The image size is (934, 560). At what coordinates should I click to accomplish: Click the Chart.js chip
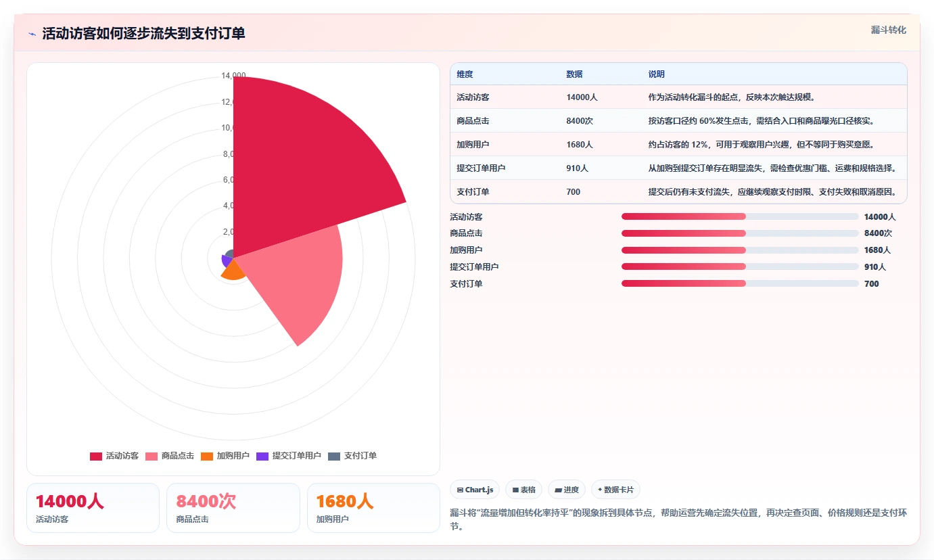pyautogui.click(x=475, y=490)
